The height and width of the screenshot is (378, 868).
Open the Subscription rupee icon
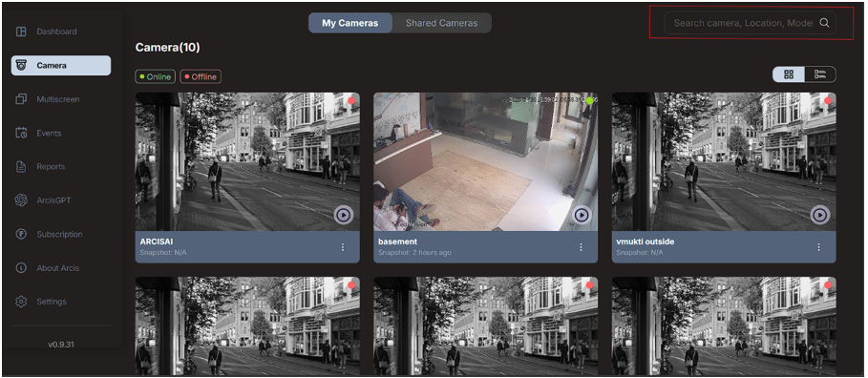21,234
